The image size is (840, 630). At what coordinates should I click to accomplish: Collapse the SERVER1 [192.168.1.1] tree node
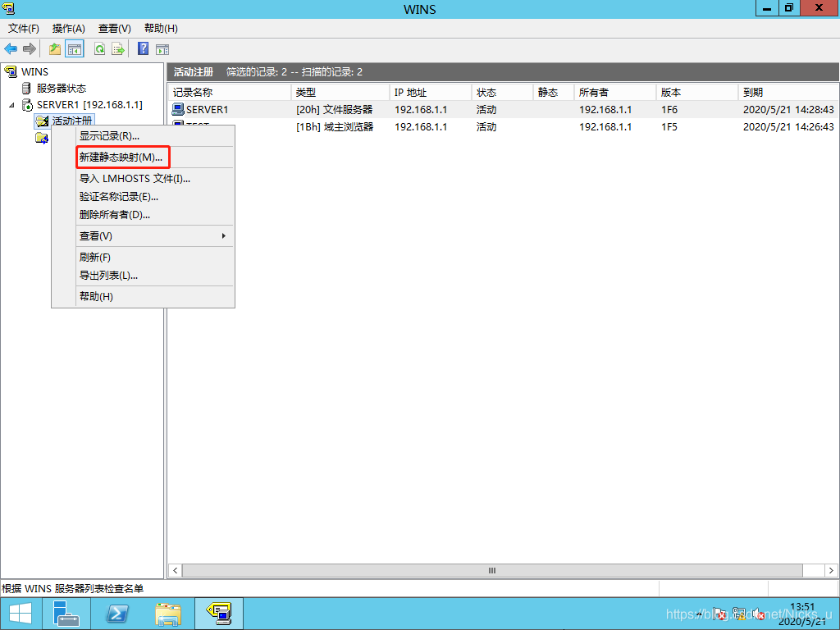[x=11, y=105]
